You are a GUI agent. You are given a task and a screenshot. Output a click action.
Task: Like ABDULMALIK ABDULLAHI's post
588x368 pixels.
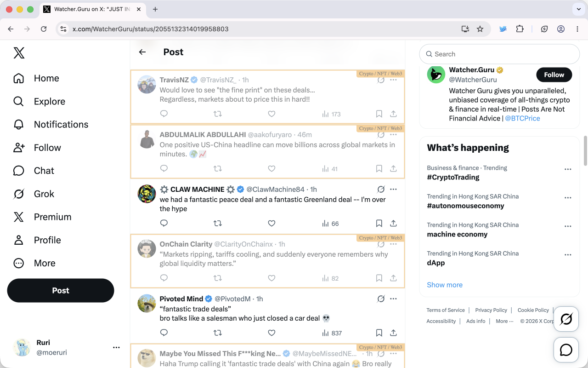271,169
